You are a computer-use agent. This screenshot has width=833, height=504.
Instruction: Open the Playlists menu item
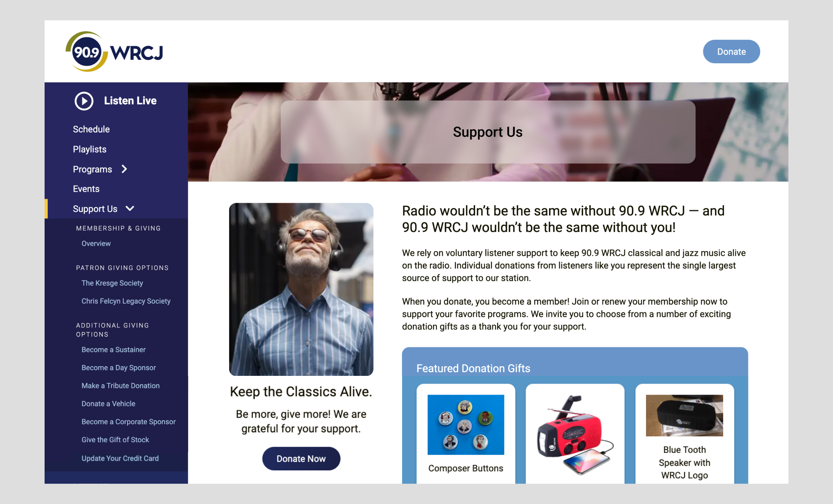point(90,149)
